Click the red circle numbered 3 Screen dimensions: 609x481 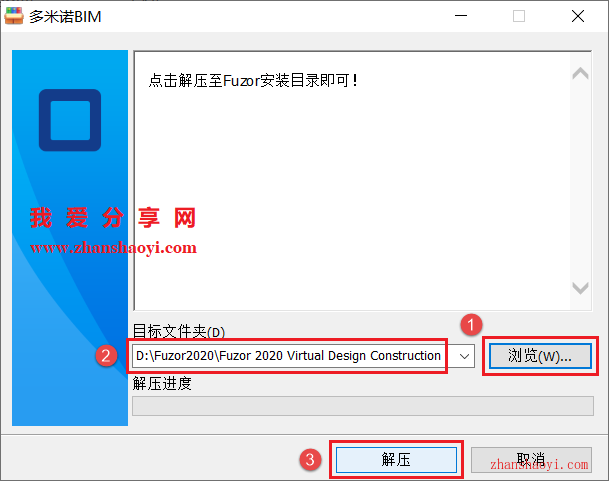pos(310,460)
